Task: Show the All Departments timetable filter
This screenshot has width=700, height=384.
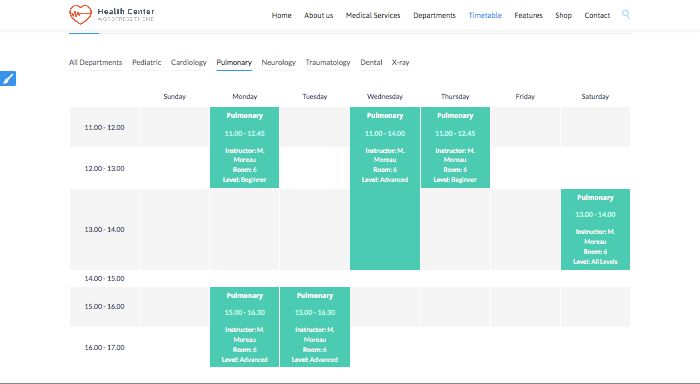Action: [96, 63]
